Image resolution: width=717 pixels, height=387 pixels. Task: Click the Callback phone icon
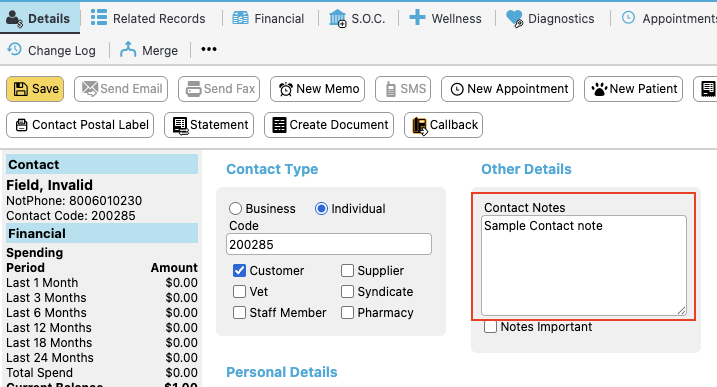tap(420, 126)
